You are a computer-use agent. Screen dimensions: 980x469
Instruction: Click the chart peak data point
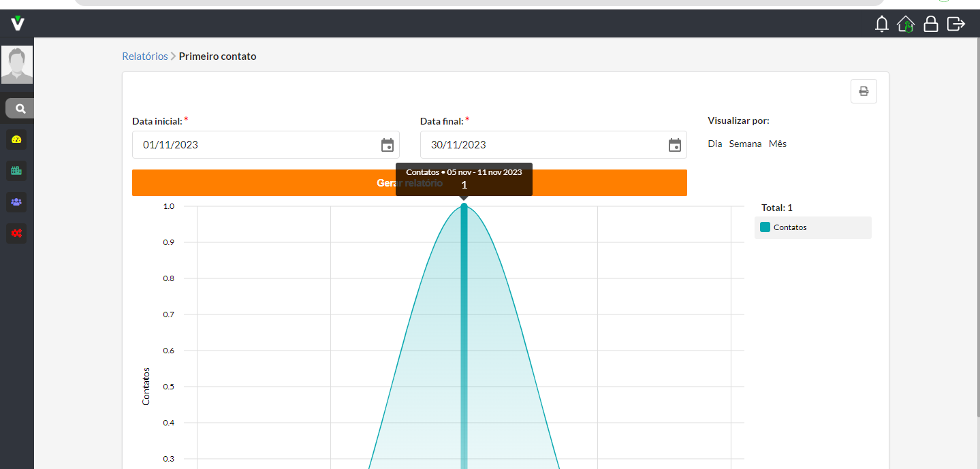(x=464, y=206)
